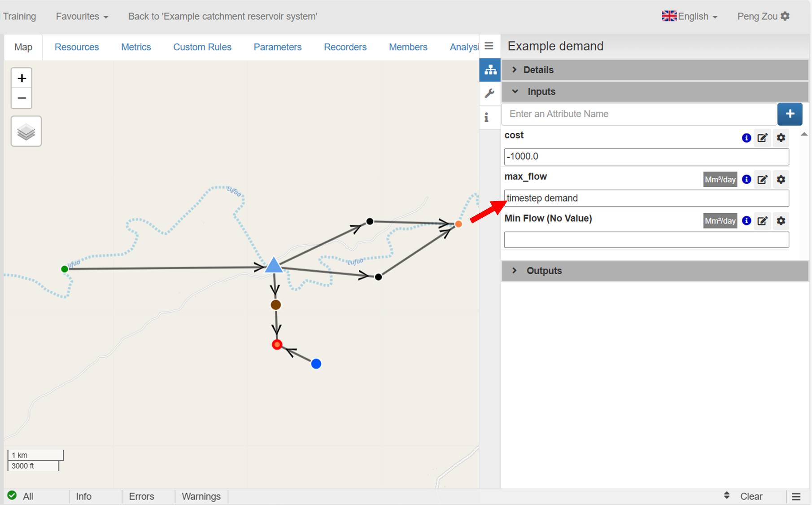Open the map layers control
Viewport: 812px width, 505px height.
pyautogui.click(x=26, y=132)
